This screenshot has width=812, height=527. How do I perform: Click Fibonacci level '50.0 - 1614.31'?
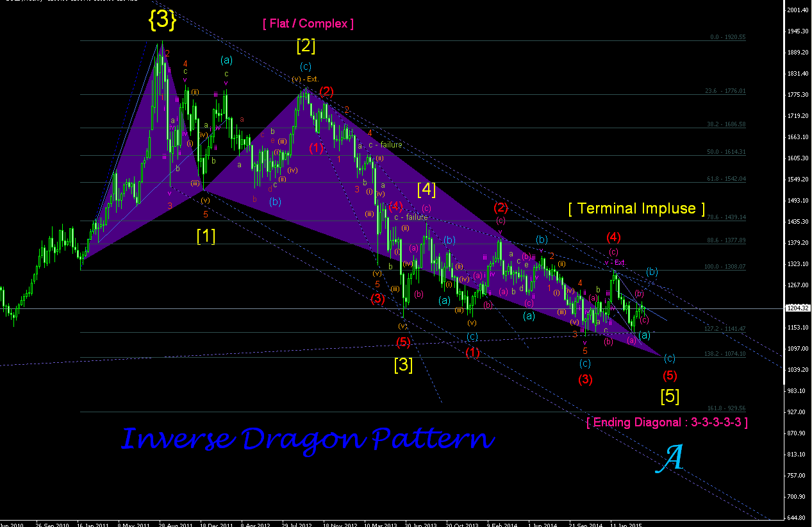[726, 152]
